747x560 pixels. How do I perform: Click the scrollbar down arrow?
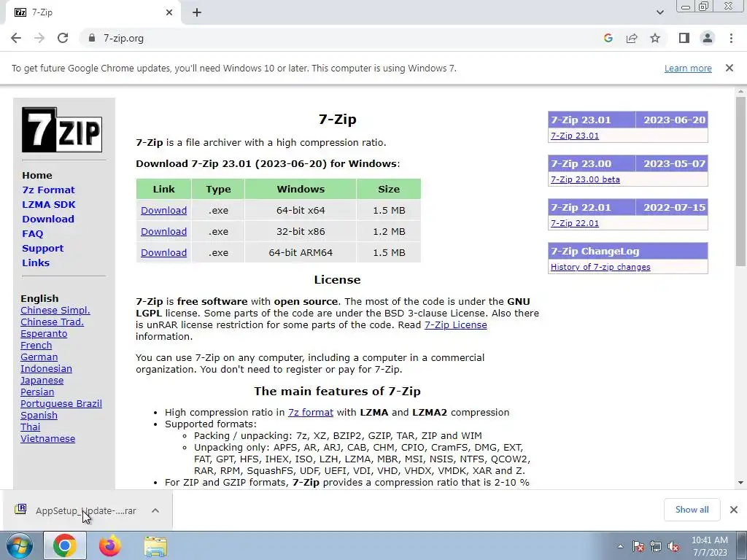click(740, 483)
